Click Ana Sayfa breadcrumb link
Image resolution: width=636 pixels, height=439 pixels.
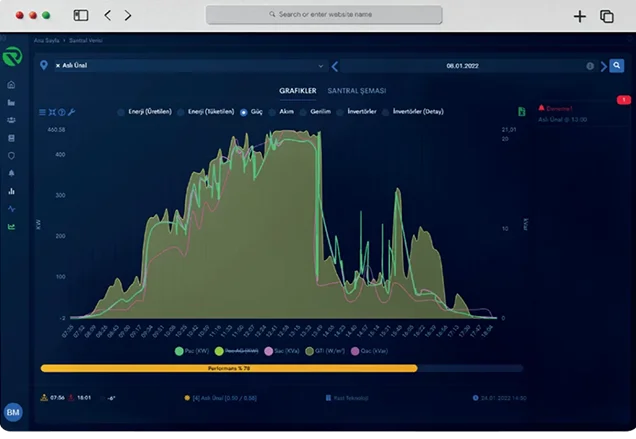(x=47, y=40)
